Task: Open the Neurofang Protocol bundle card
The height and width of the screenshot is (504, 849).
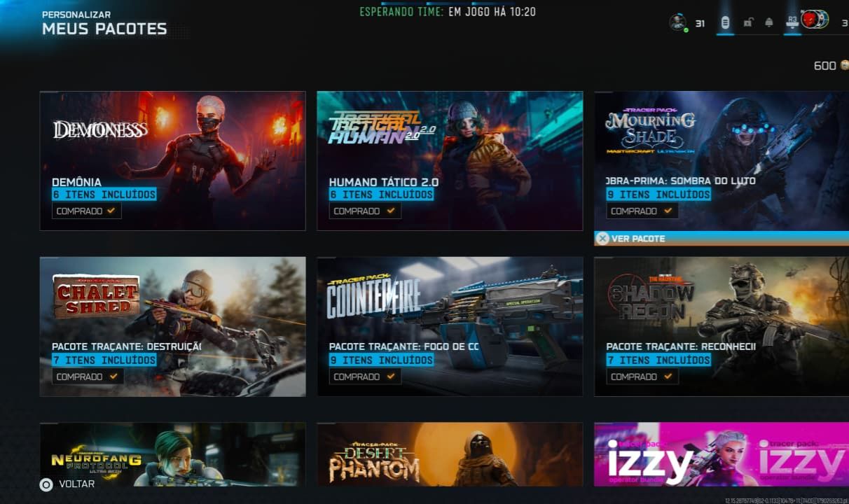Action: [172, 454]
